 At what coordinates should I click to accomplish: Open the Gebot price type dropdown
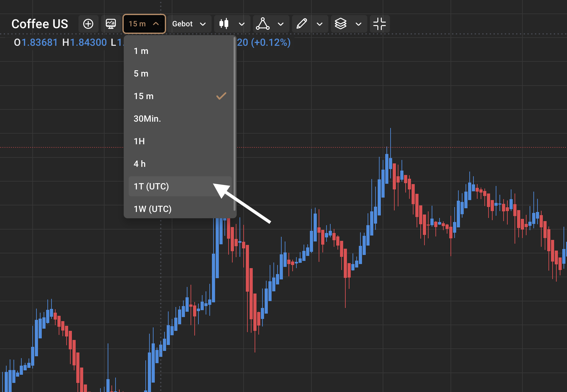189,24
